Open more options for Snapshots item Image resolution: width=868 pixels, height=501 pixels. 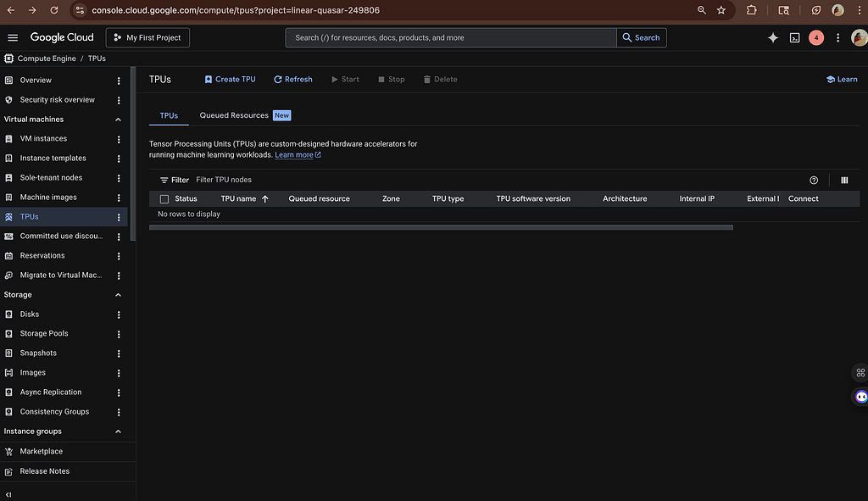tap(119, 353)
